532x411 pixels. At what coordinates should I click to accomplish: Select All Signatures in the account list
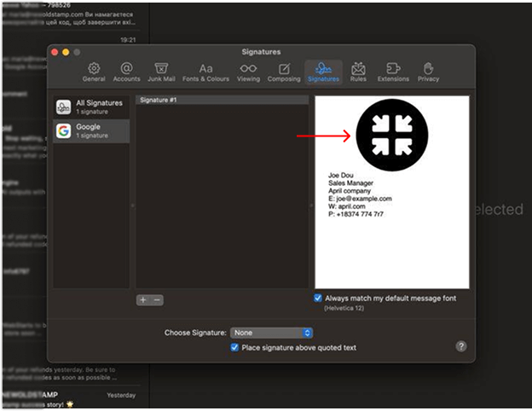pyautogui.click(x=91, y=107)
